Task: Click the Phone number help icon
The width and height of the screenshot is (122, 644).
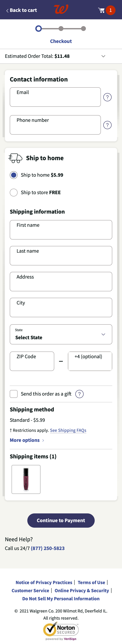Action: pos(107,125)
